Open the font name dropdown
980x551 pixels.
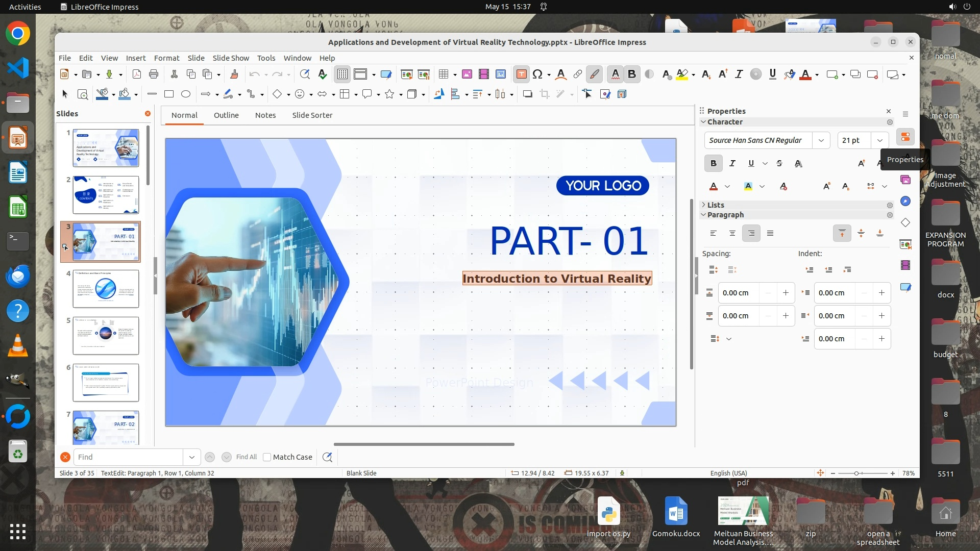[x=821, y=140]
